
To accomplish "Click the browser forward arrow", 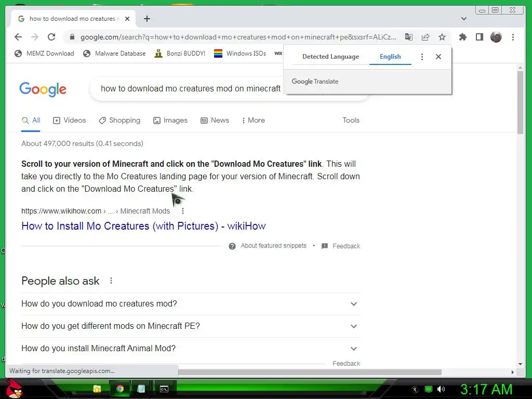I will 35,37.
